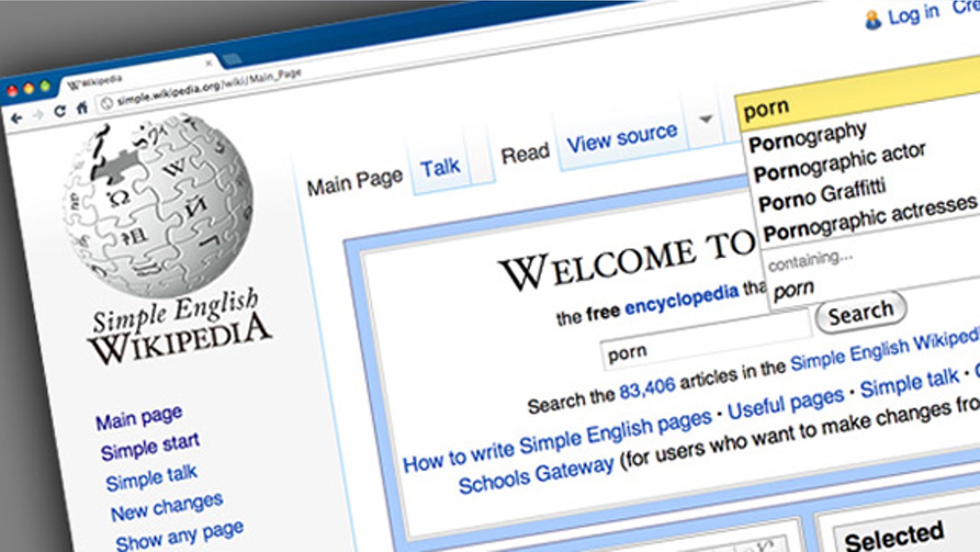Choose the Porno Graffitti suggestion
Image resolution: width=980 pixels, height=552 pixels.
tap(822, 194)
